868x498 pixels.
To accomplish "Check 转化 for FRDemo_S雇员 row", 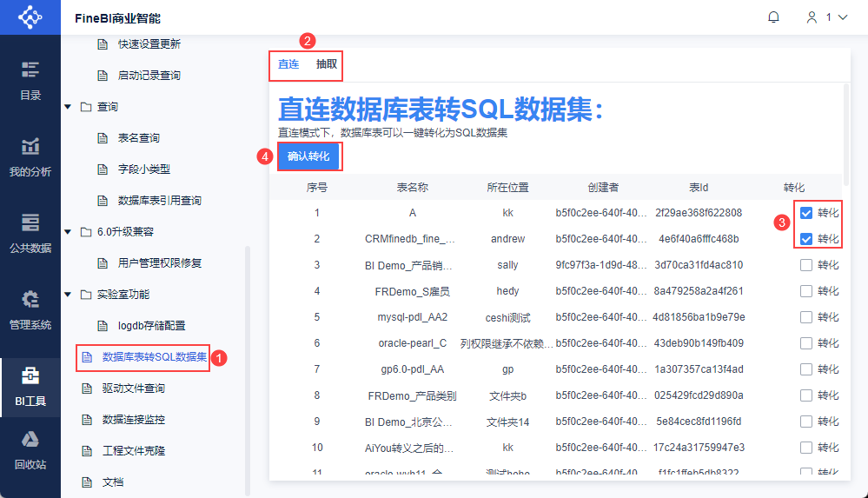I will 806,291.
